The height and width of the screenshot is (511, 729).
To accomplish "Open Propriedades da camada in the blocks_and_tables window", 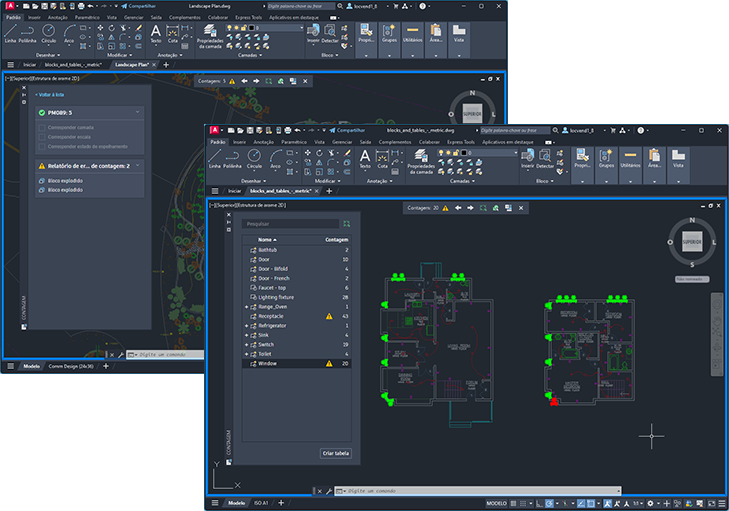I will coord(421,161).
